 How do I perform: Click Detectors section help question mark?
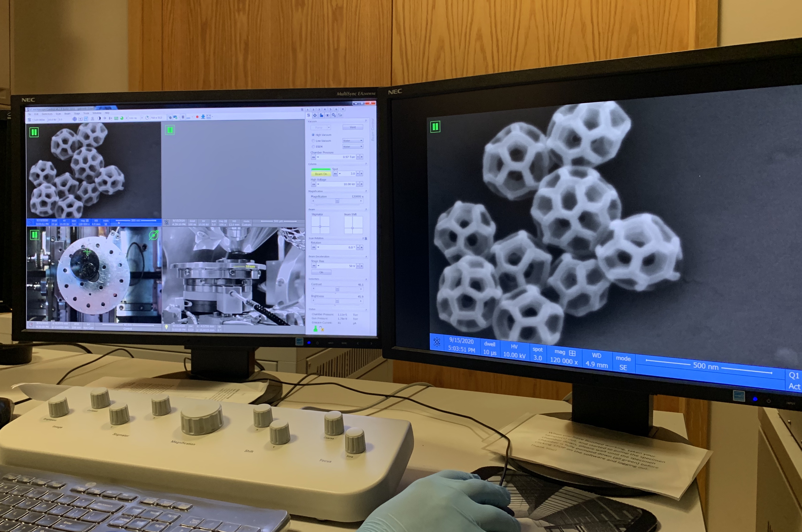(x=366, y=280)
